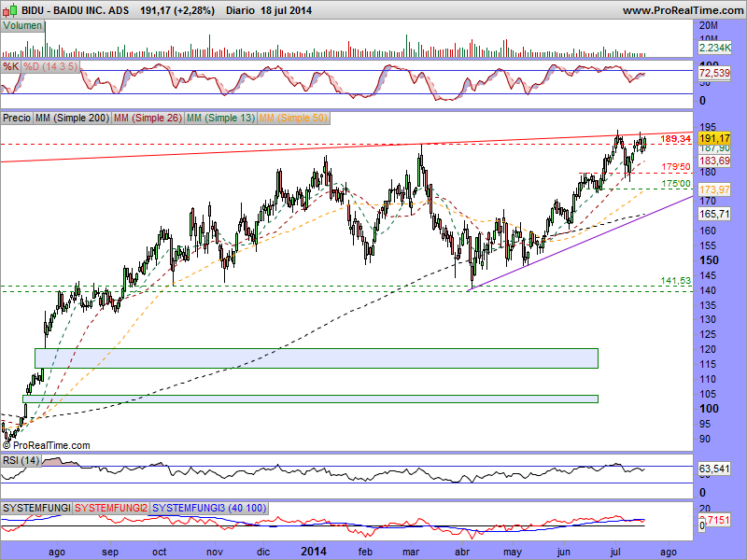Click the orange 173,97 moving average value
This screenshot has height=560, width=747.
pos(714,189)
